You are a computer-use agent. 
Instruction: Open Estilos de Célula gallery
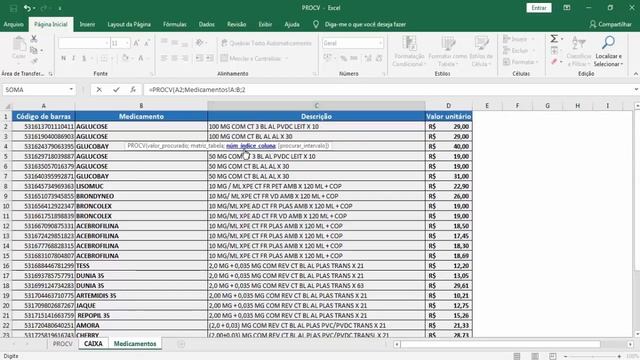pyautogui.click(x=482, y=51)
